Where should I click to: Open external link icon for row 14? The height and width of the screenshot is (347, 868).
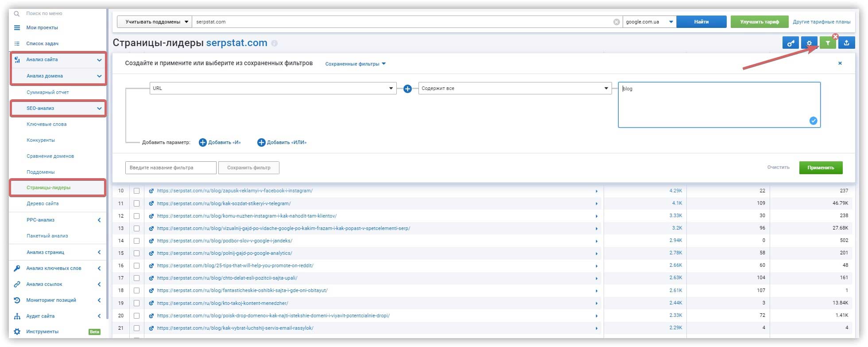point(151,241)
